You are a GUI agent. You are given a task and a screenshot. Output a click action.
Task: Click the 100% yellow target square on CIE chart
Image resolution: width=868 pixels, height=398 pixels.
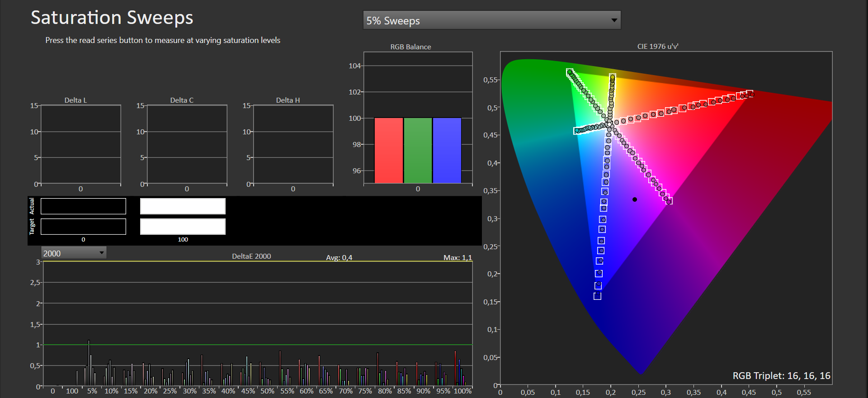pos(613,76)
